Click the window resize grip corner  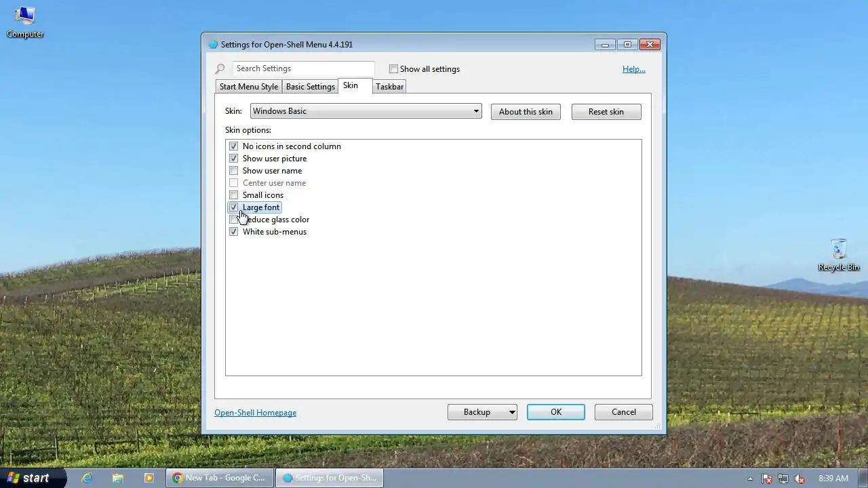658,426
